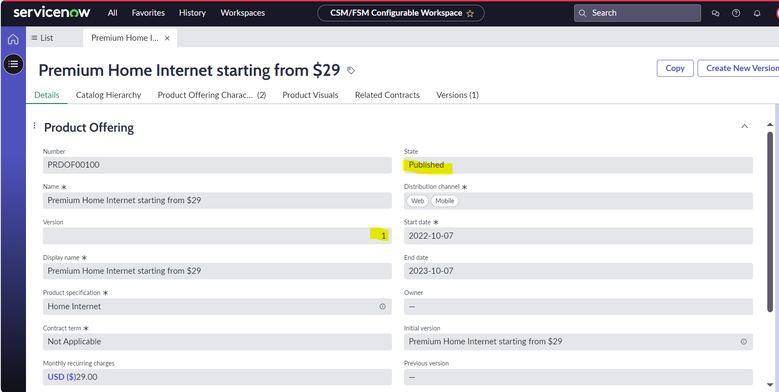Image resolution: width=779 pixels, height=392 pixels.
Task: Open the Workspaces menu
Action: [242, 13]
